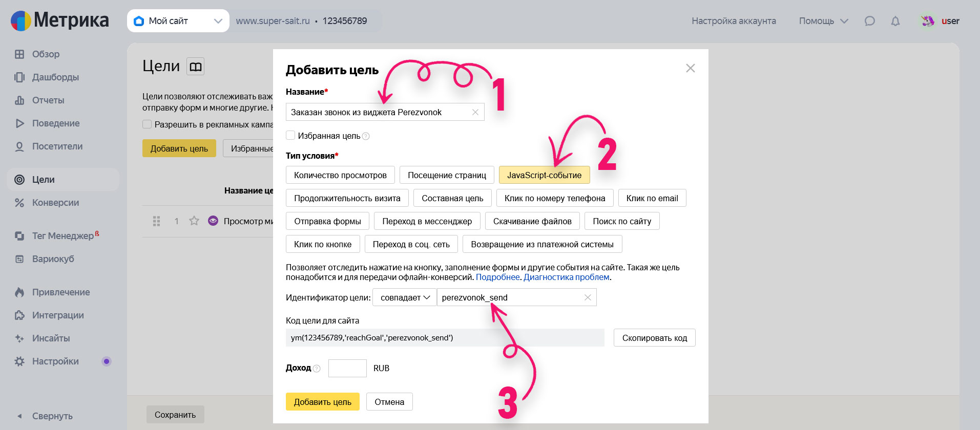Image resolution: width=980 pixels, height=430 pixels.
Task: Select 'Продолжительность визита' condition type
Action: coord(347,198)
